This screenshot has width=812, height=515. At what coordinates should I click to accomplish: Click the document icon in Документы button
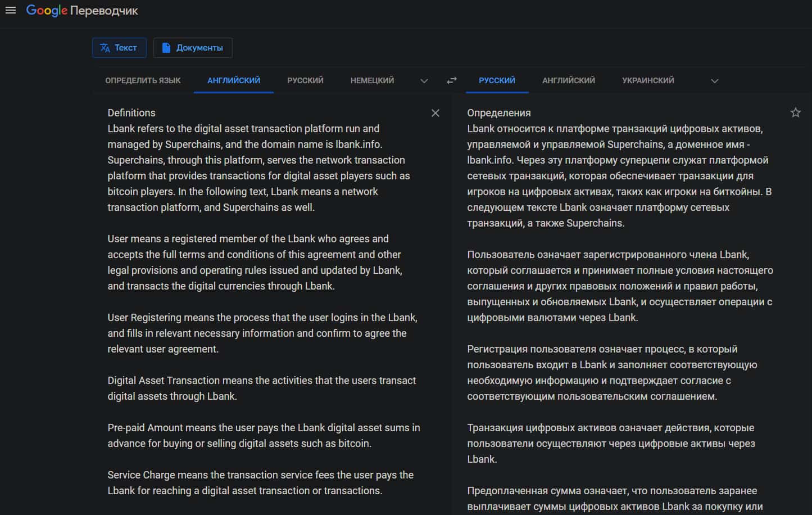[x=166, y=48]
